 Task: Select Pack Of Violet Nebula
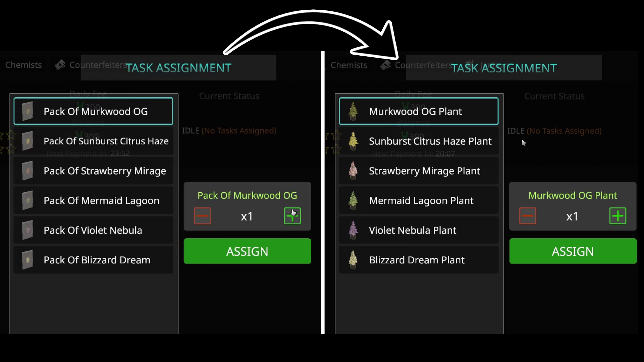tap(93, 230)
